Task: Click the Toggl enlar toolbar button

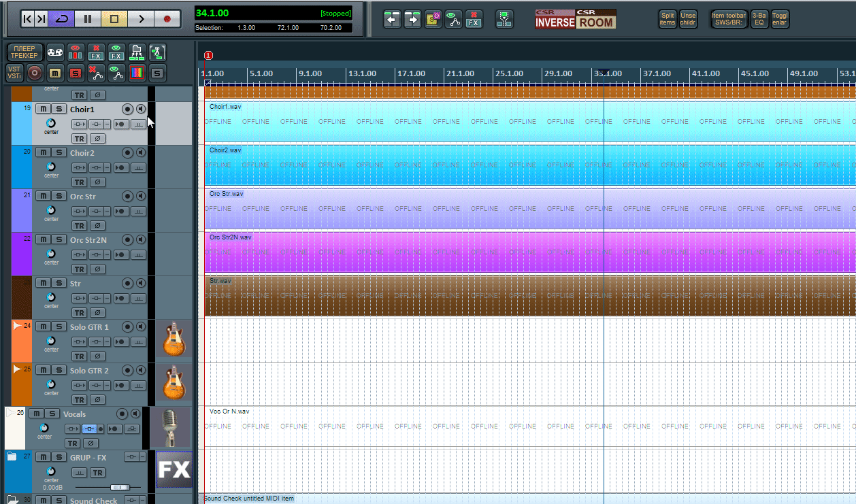Action: click(780, 19)
